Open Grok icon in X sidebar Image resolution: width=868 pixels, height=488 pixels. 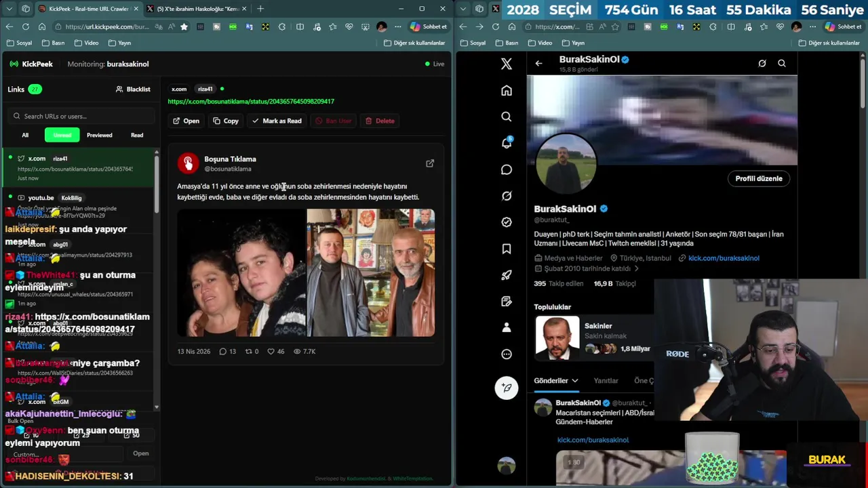point(507,196)
